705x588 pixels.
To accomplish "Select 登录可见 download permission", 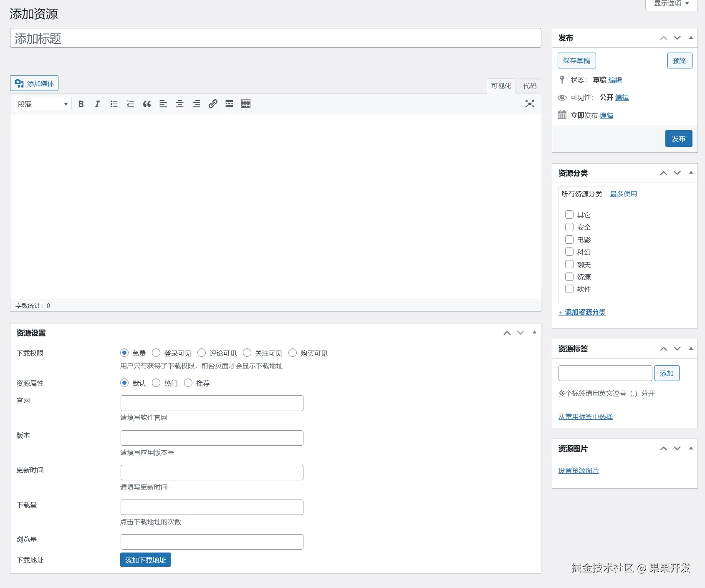I will [x=156, y=353].
